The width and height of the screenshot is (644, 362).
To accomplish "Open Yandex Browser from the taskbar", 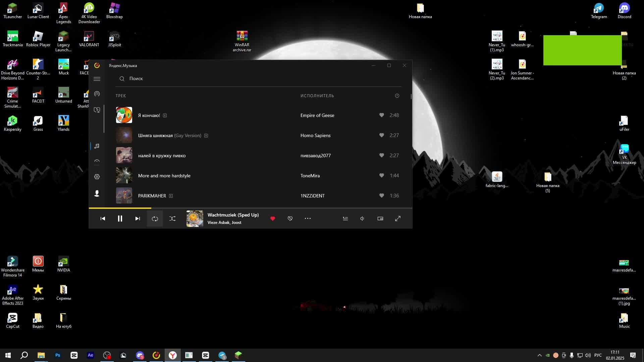I will point(173,355).
